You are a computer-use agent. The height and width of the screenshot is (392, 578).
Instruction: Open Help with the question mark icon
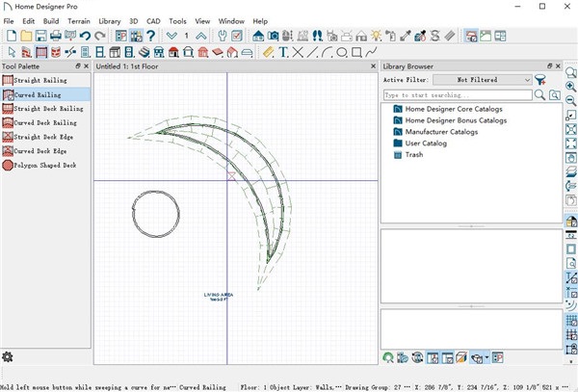(x=150, y=36)
